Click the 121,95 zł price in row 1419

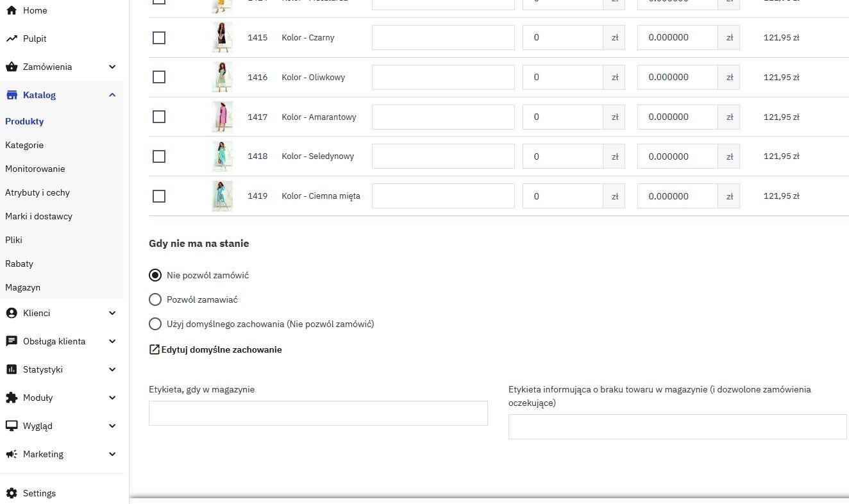pos(781,196)
